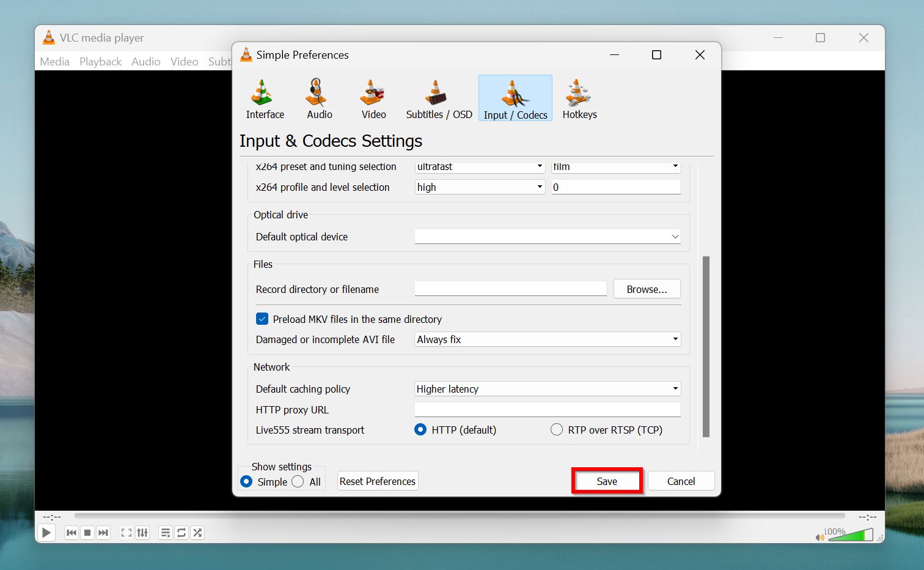The width and height of the screenshot is (924, 570).
Task: Open x264 preset ultrafast dropdown
Action: coord(480,166)
